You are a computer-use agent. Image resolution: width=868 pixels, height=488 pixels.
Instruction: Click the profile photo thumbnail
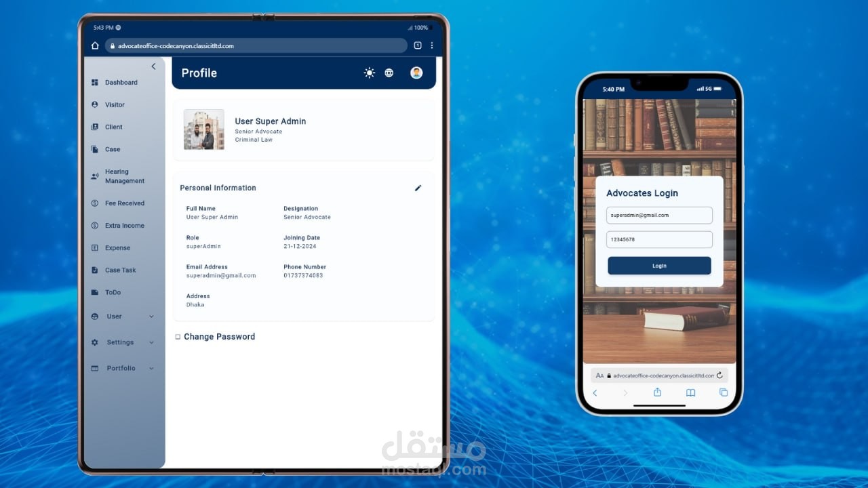pos(204,129)
